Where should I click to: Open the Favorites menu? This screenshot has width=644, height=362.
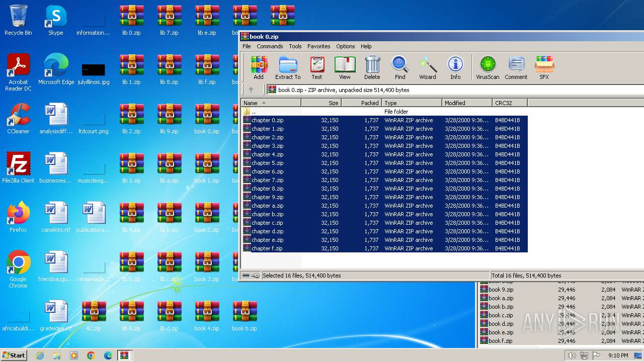[319, 46]
